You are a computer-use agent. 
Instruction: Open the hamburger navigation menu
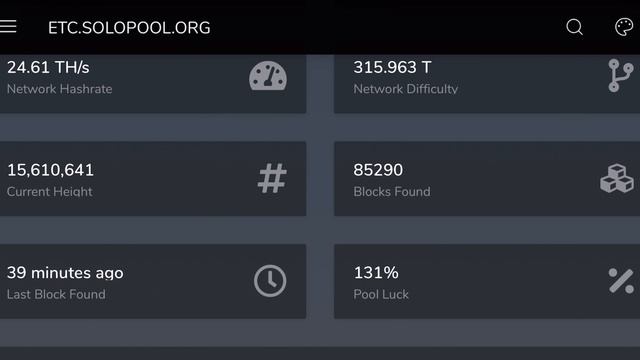[x=8, y=27]
